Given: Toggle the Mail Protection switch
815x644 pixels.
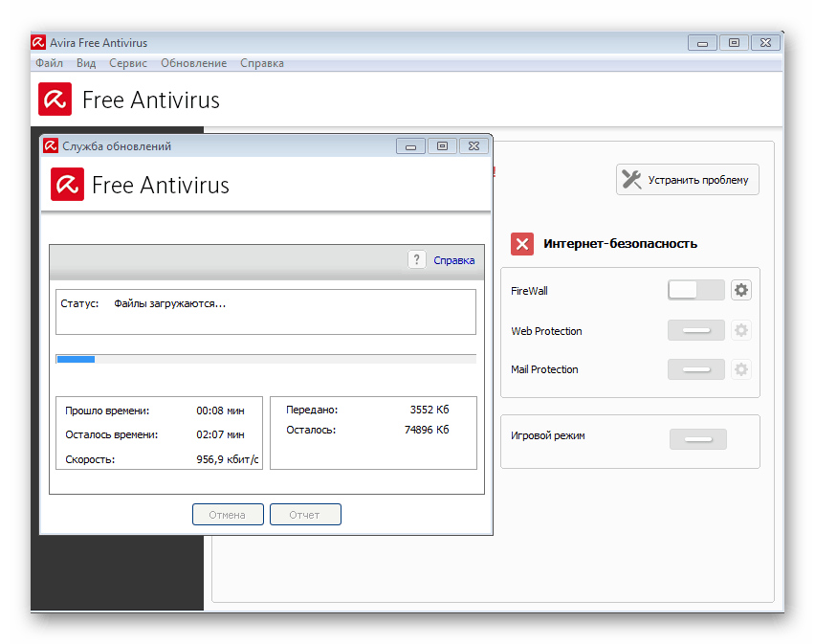Looking at the screenshot, I should click(695, 369).
